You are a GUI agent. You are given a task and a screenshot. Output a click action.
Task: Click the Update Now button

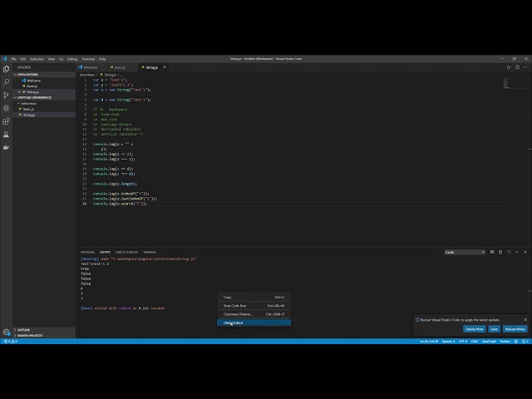pyautogui.click(x=475, y=329)
